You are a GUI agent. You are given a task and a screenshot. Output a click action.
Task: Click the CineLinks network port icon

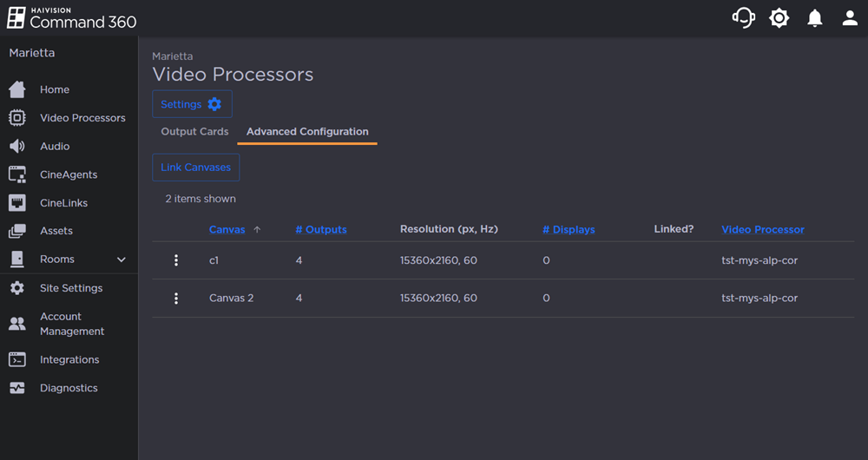pyautogui.click(x=17, y=202)
